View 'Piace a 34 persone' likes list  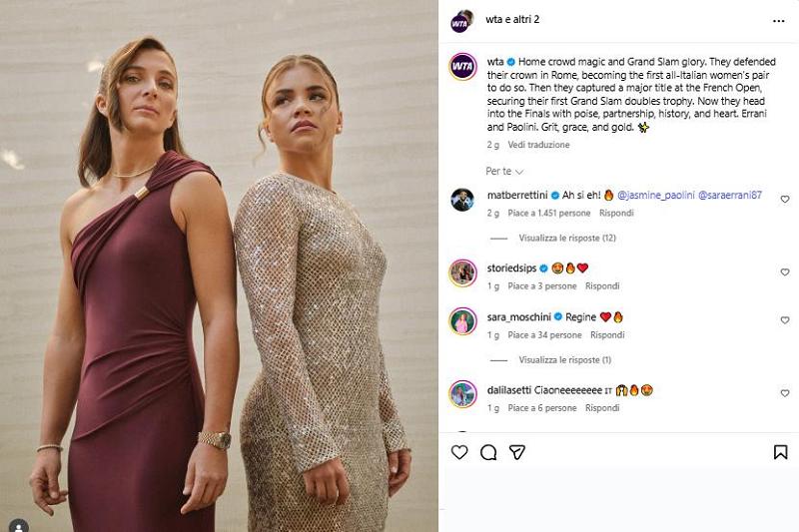[544, 335]
